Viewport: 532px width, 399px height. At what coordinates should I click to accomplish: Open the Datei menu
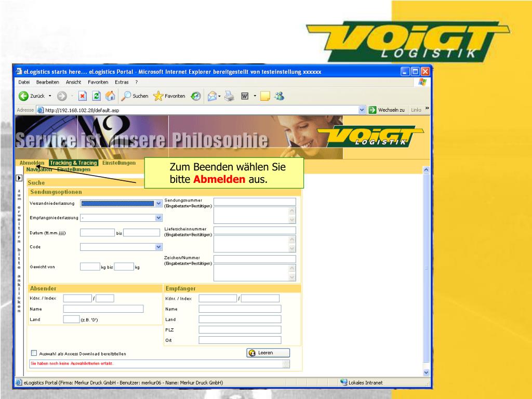24,82
